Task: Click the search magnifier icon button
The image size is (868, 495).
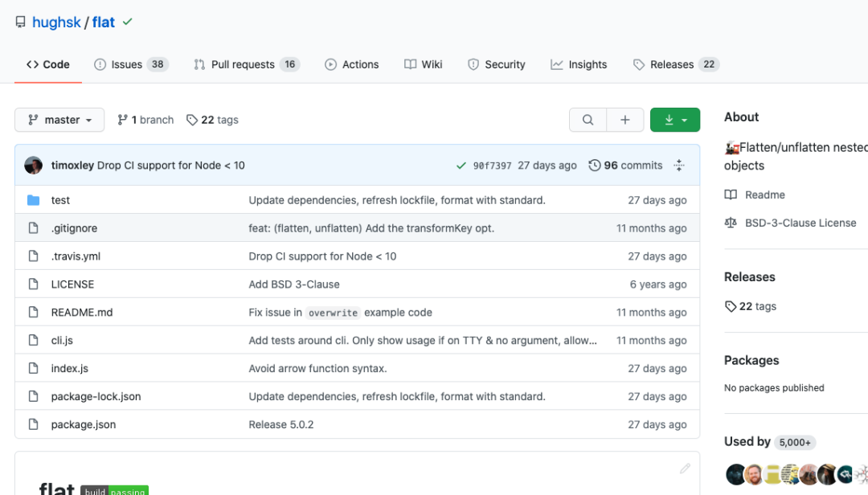Action: point(588,120)
